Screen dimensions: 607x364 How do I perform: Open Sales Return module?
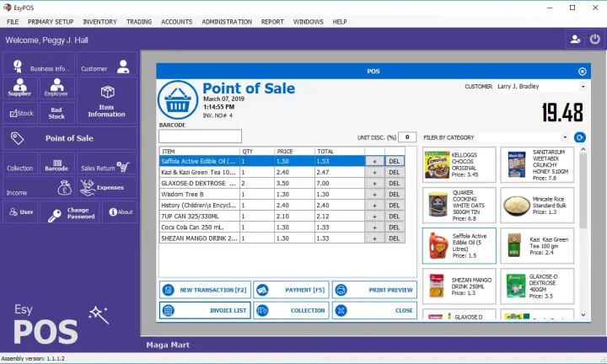[107, 163]
